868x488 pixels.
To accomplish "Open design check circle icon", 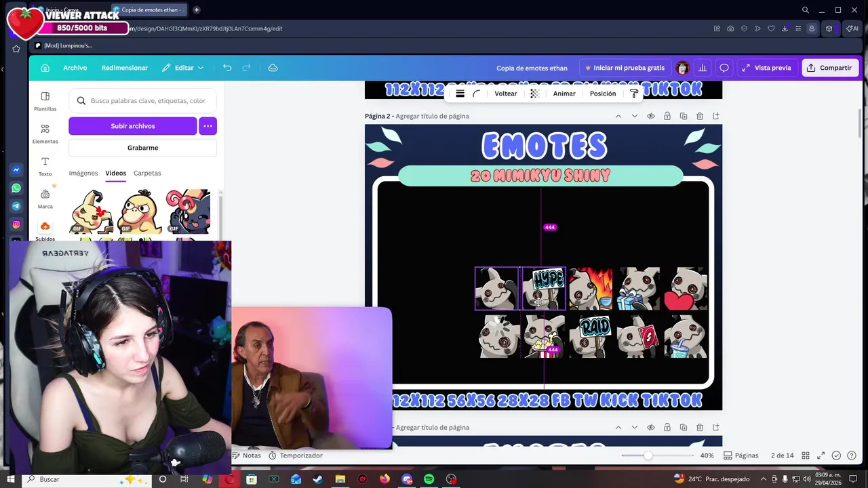I will [836, 455].
